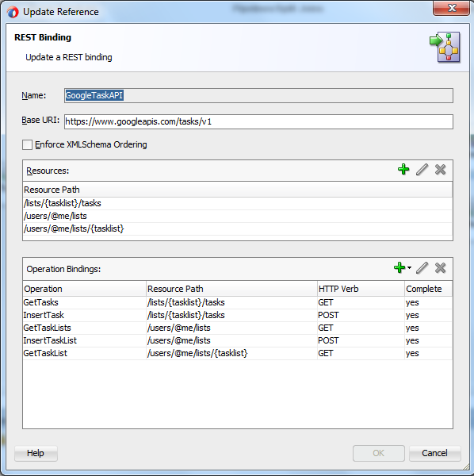Image resolution: width=474 pixels, height=476 pixels.
Task: Enable Enforce XMLSchema Ordering checkbox
Action: click(27, 145)
